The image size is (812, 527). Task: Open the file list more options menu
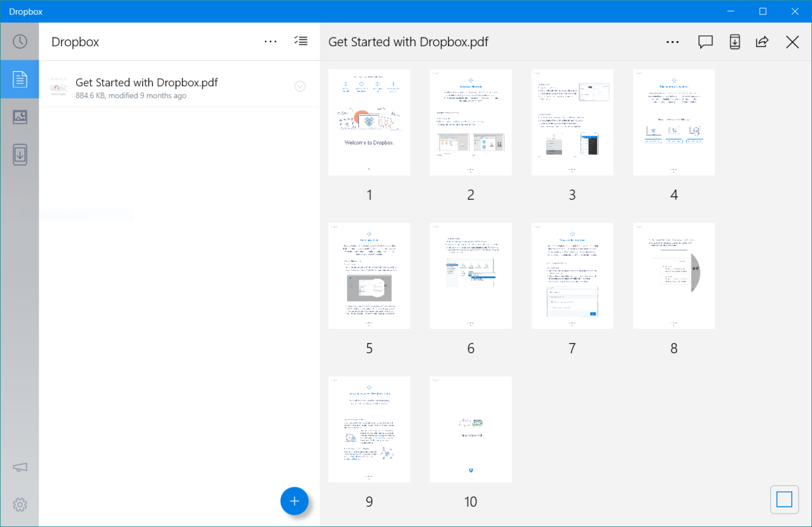271,42
